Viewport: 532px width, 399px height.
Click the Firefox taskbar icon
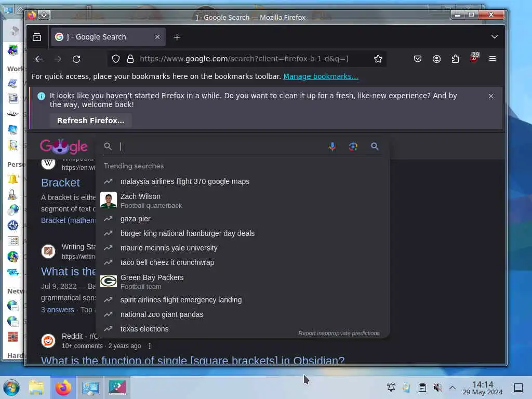pos(63,388)
